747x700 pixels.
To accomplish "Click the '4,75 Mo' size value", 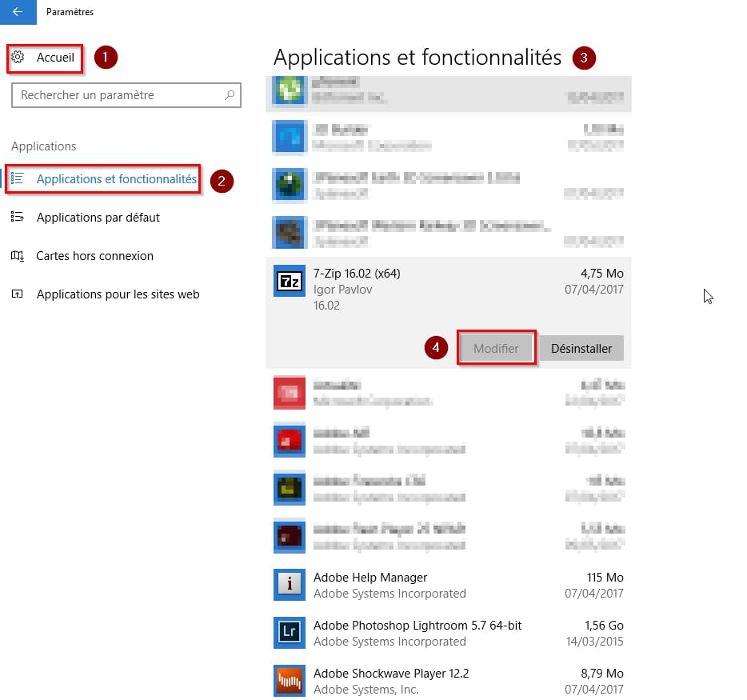I will coord(601,274).
